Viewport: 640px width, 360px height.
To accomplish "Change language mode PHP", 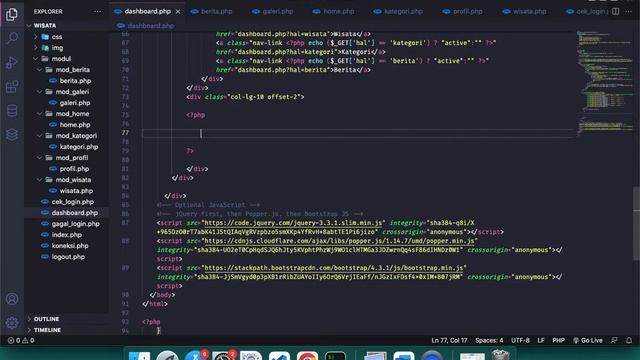I will [x=558, y=340].
